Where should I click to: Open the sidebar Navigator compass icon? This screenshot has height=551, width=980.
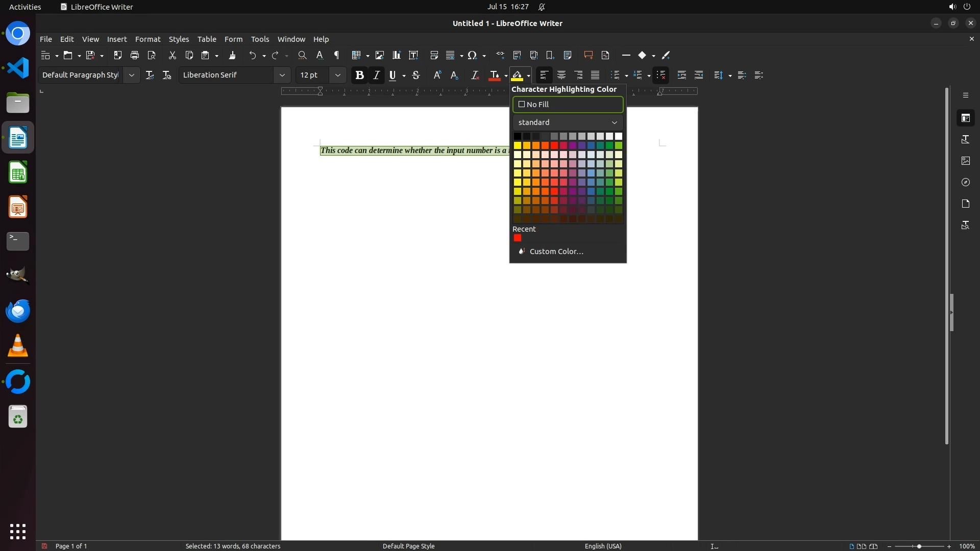pos(965,182)
